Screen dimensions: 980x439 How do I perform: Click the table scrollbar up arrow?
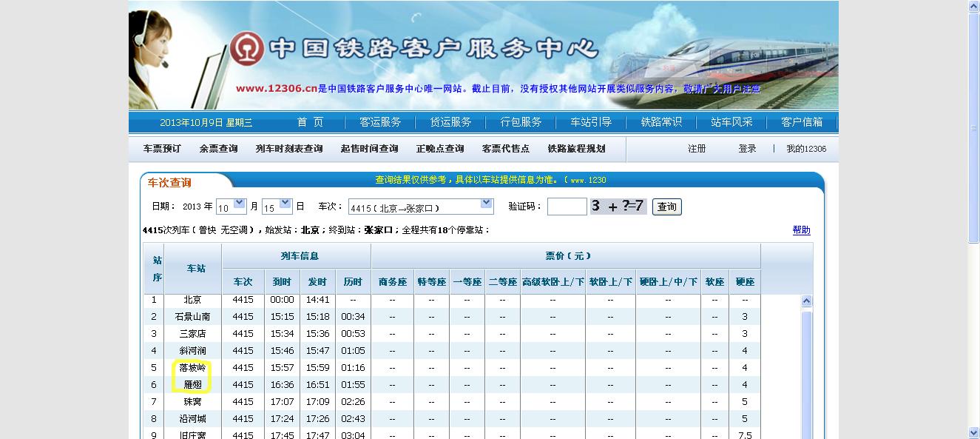click(x=806, y=301)
